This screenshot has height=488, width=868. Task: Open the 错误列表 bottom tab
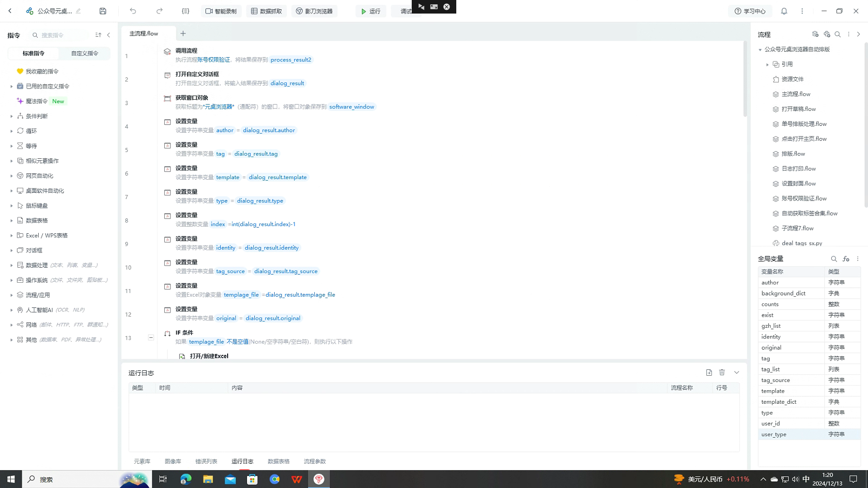206,461
